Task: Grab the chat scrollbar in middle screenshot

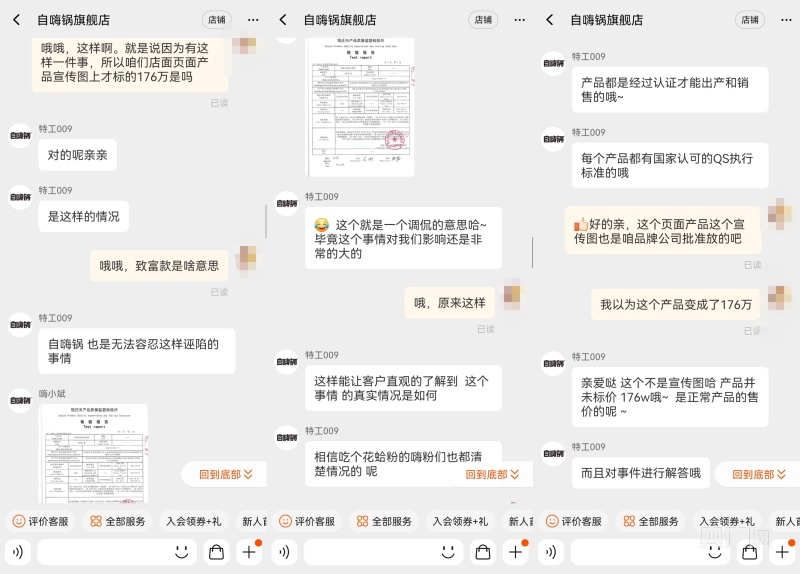Action: pyautogui.click(x=532, y=252)
